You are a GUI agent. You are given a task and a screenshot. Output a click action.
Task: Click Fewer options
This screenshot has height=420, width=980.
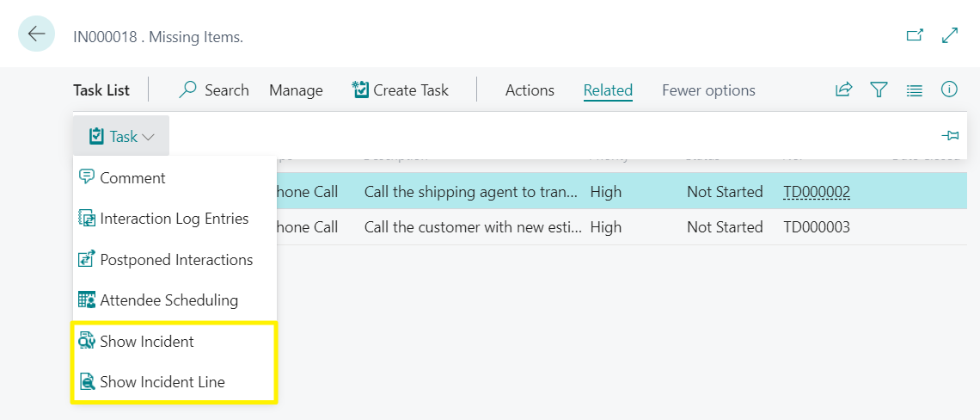click(708, 90)
